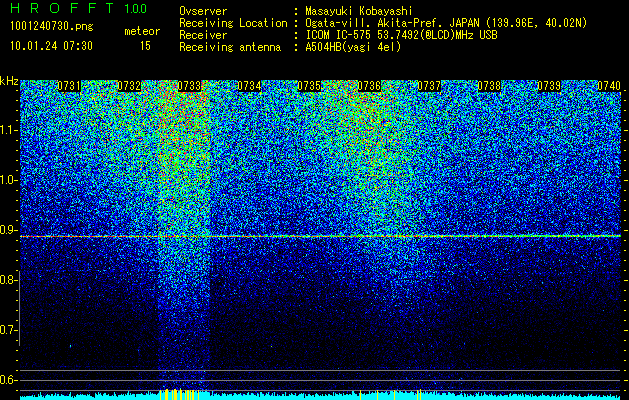Click the 0735 time marker
Viewport: 629px width, 400px height.
coord(309,86)
